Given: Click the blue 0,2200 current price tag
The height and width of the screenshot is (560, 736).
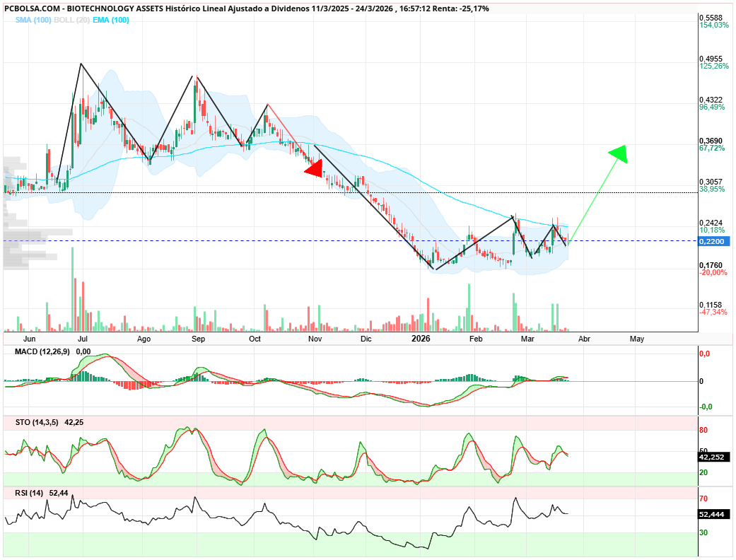Looking at the screenshot, I should (713, 241).
